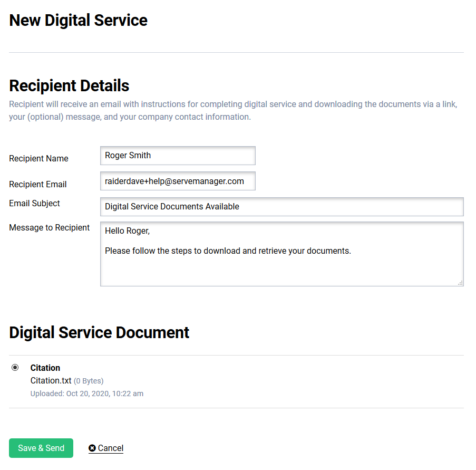Screen dimensions: 476x470
Task: Click into the Recipient Email input
Action: point(178,181)
